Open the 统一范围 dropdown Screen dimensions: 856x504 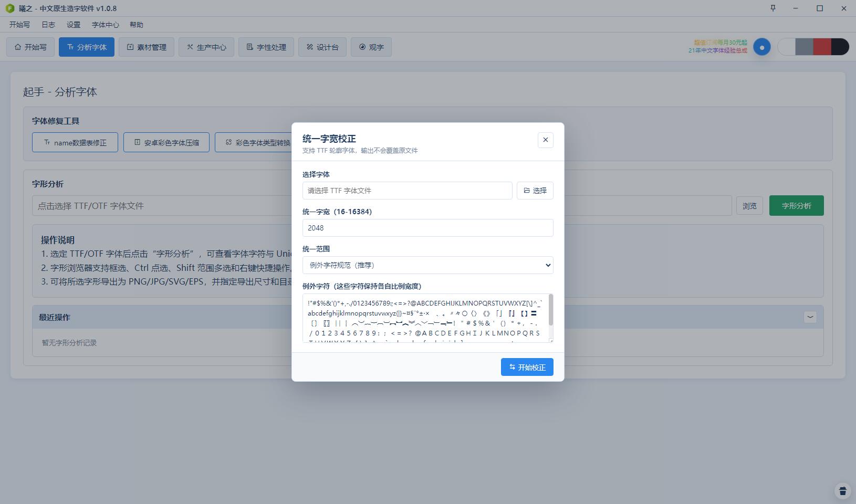tap(427, 265)
